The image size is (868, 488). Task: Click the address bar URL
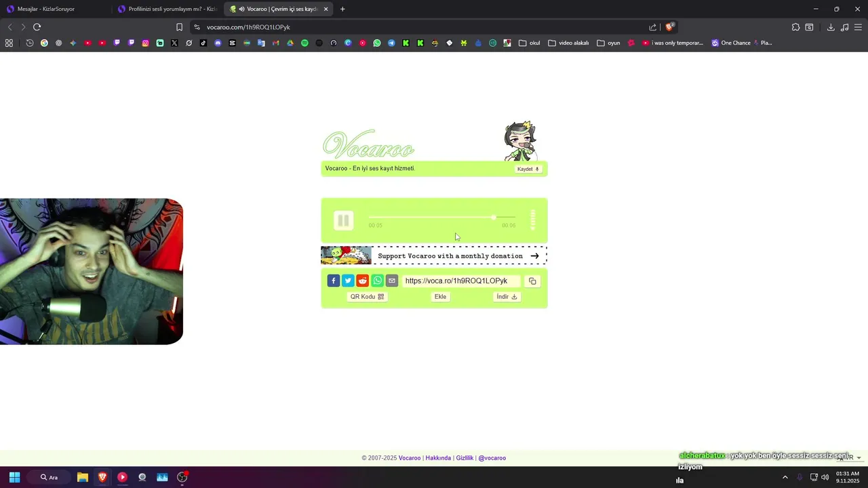click(x=248, y=27)
